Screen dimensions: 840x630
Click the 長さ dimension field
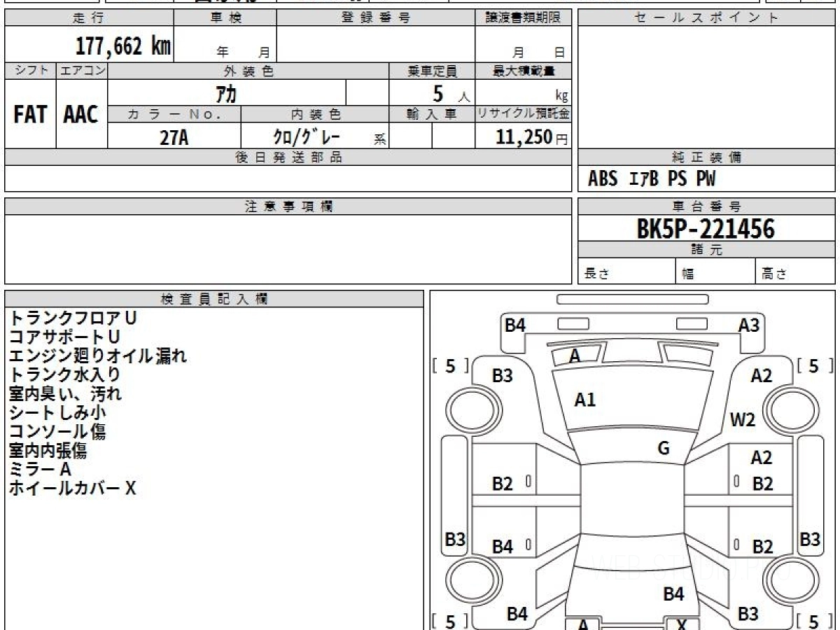626,272
